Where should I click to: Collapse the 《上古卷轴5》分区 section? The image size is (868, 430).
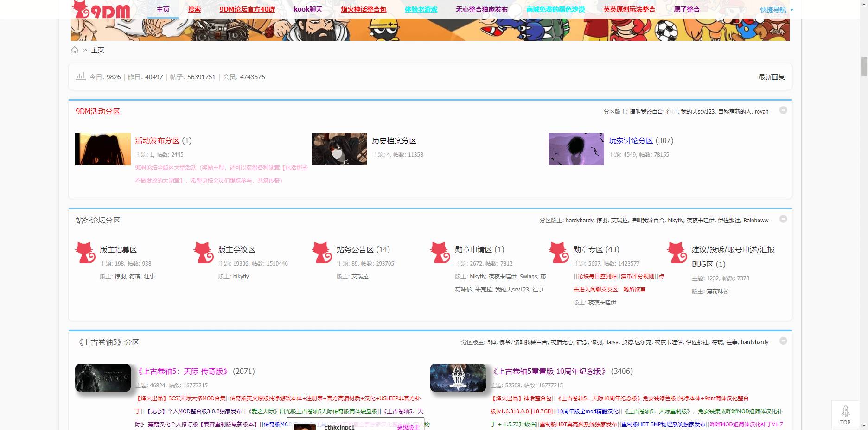point(783,341)
